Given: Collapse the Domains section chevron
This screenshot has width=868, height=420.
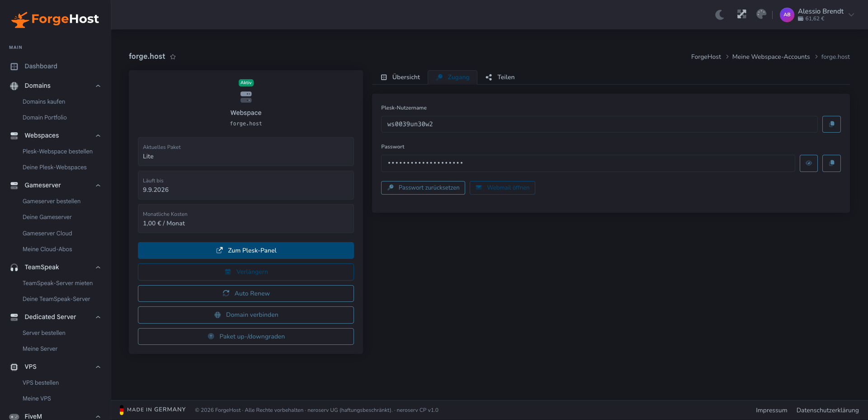Looking at the screenshot, I should 98,86.
